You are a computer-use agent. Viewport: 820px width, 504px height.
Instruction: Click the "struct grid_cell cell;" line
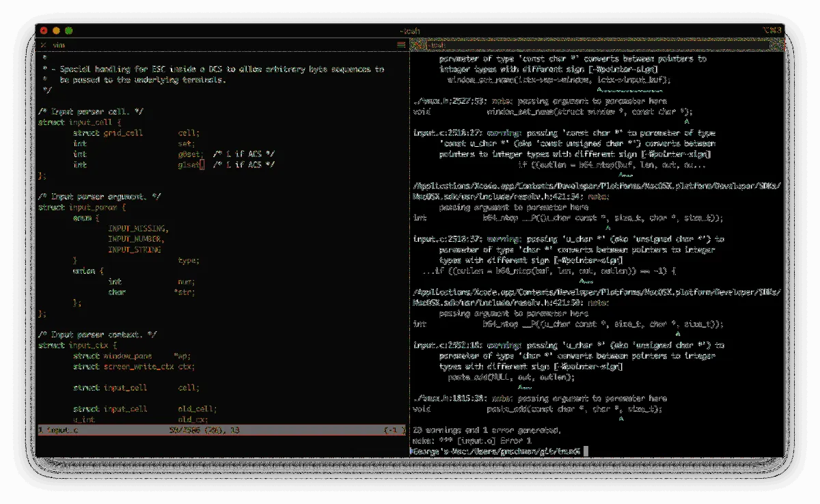point(136,133)
